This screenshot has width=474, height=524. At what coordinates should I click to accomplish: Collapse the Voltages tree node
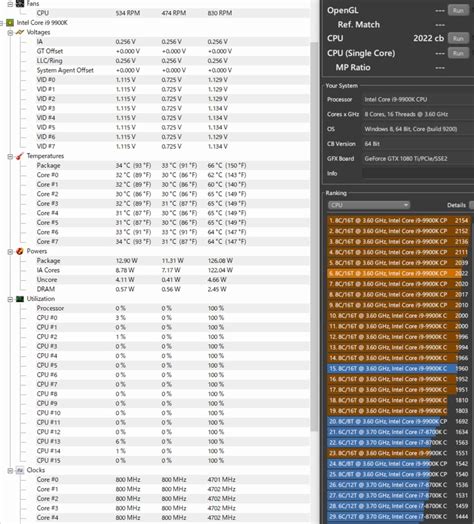click(10, 33)
